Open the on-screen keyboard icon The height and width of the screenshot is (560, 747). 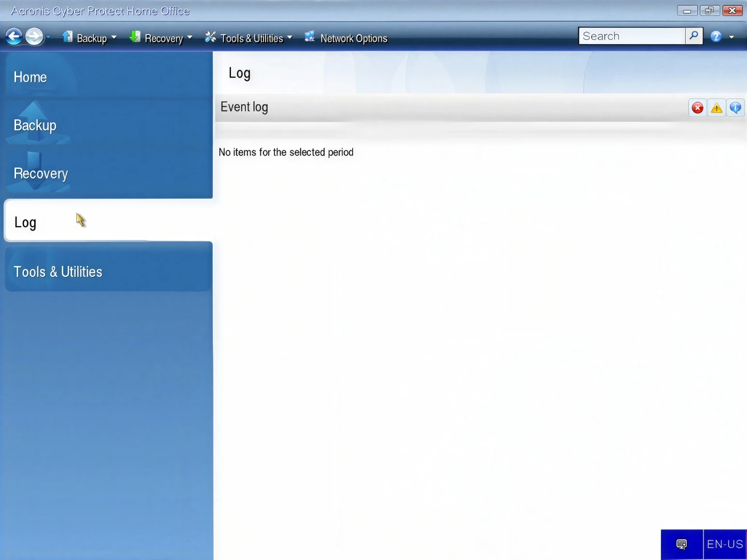pos(682,544)
